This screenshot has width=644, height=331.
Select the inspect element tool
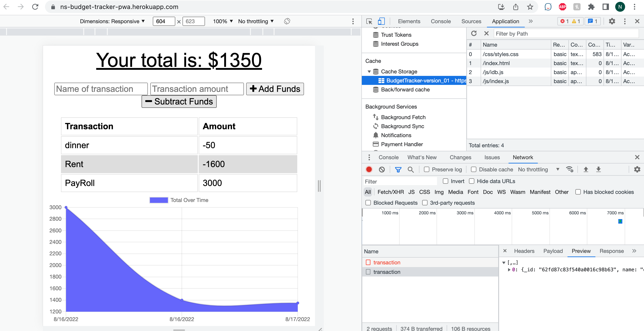[369, 21]
